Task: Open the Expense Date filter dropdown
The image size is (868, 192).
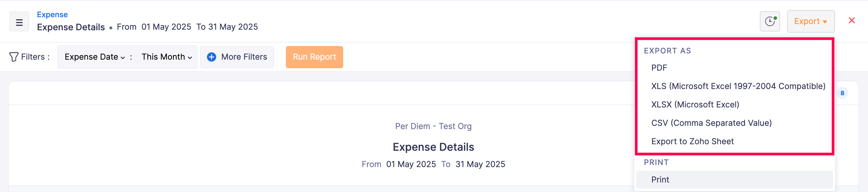Action: [x=93, y=57]
